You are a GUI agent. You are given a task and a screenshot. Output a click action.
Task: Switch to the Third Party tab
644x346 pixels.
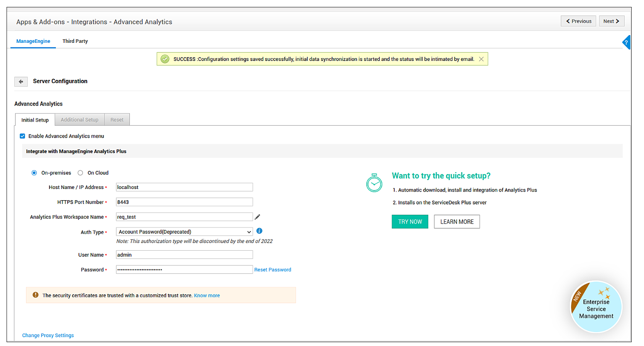pos(75,41)
